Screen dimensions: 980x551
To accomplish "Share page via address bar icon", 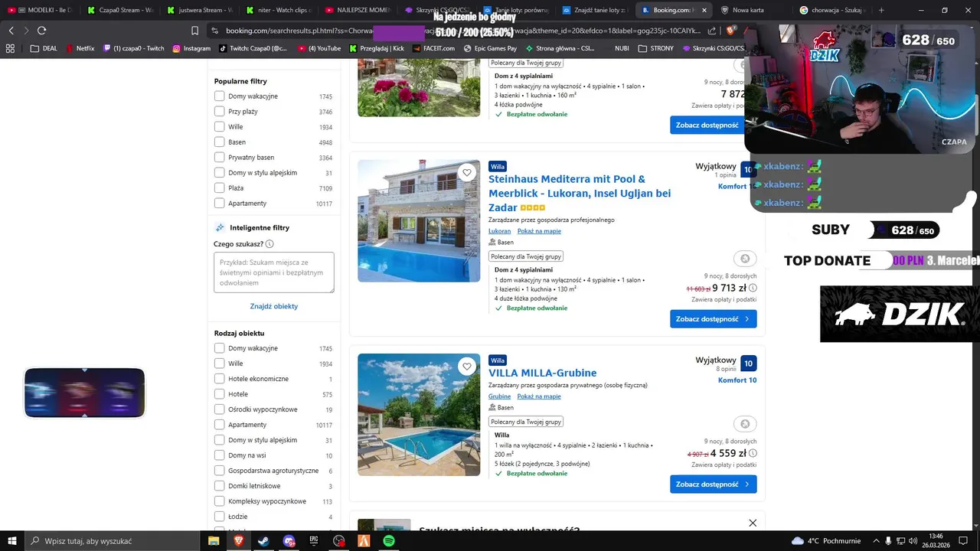I will 713,31.
